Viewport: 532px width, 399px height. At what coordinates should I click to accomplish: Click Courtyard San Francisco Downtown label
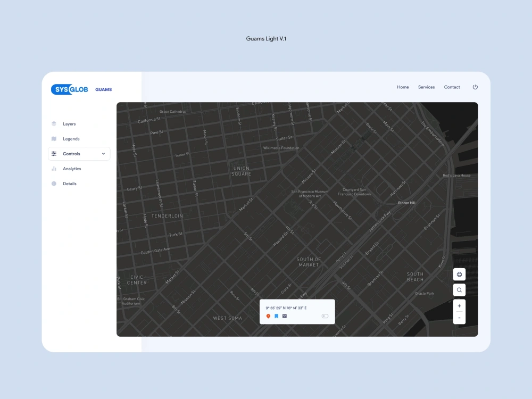[354, 192]
